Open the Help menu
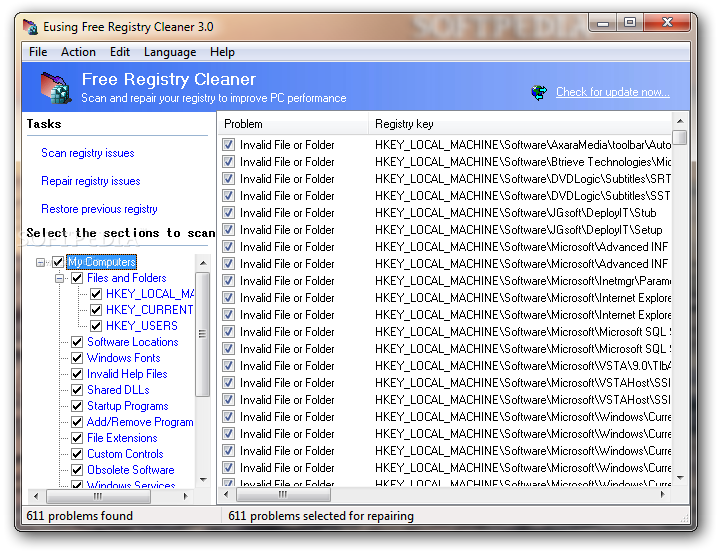718x552 pixels. click(x=223, y=52)
